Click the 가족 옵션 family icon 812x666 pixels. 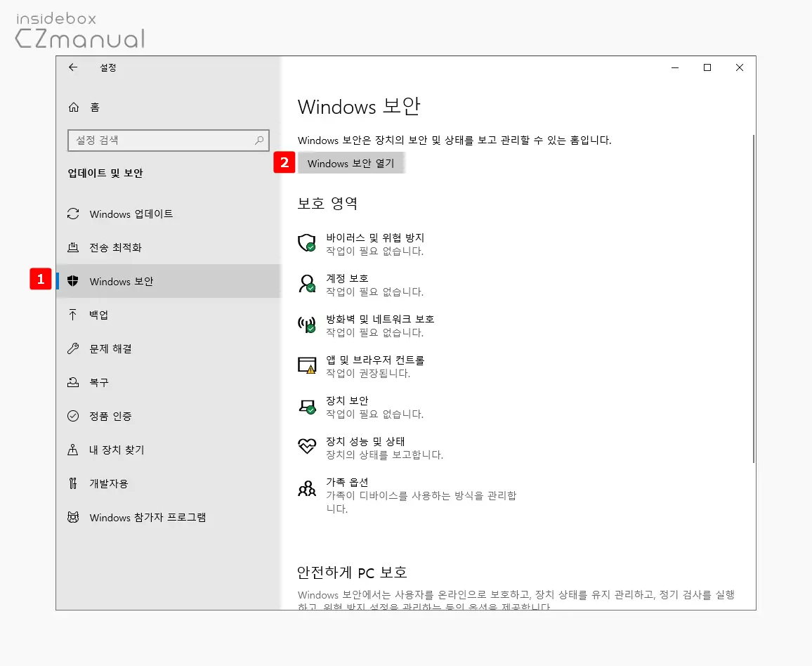(x=306, y=488)
